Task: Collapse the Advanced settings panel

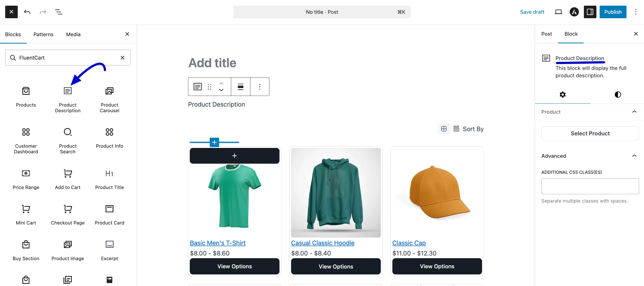Action: [634, 156]
